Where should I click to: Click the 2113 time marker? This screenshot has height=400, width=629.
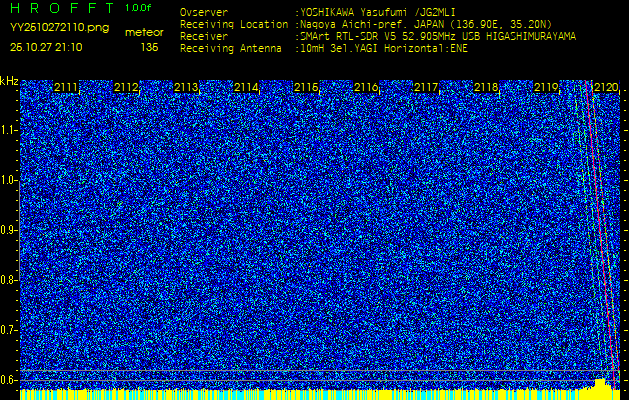pyautogui.click(x=186, y=87)
